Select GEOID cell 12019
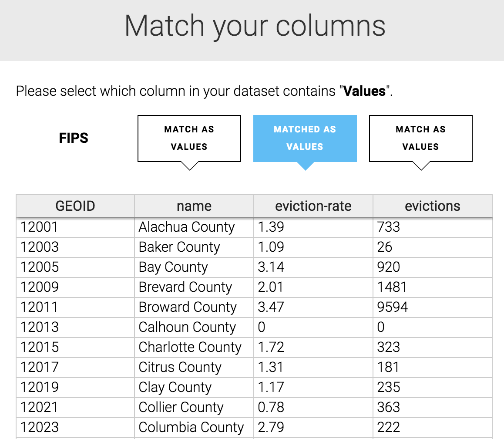Image resolution: width=504 pixels, height=439 pixels. [40, 387]
